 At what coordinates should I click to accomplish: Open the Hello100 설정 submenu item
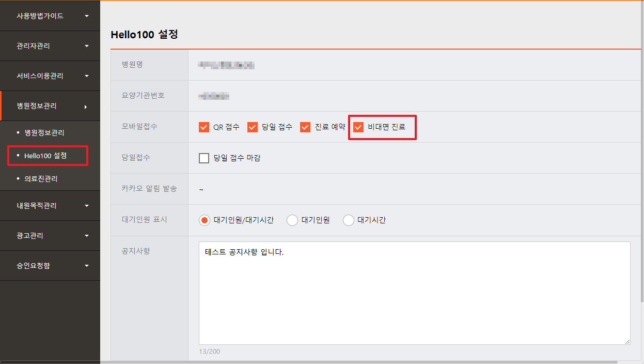click(45, 156)
